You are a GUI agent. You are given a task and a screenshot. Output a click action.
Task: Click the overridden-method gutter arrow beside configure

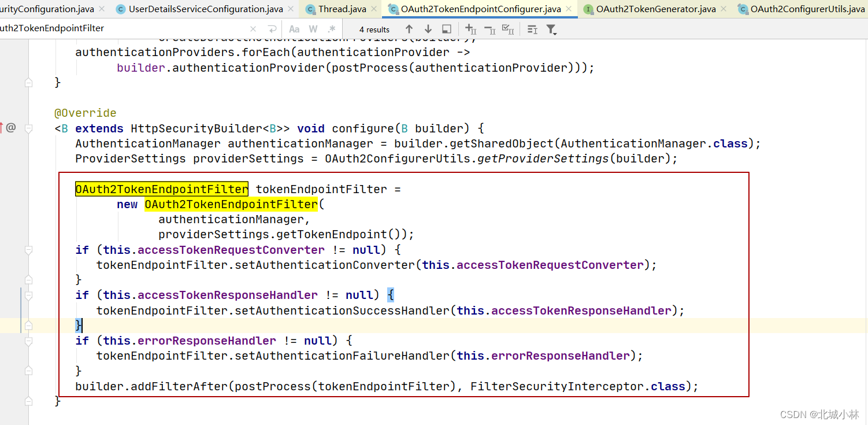pyautogui.click(x=2, y=128)
